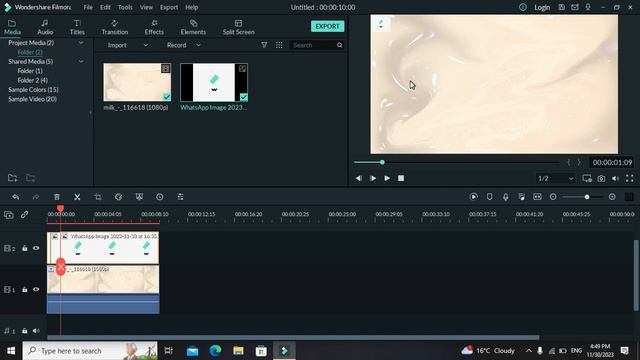Click the Split scissors icon
The image size is (640, 360).
pos(77,197)
